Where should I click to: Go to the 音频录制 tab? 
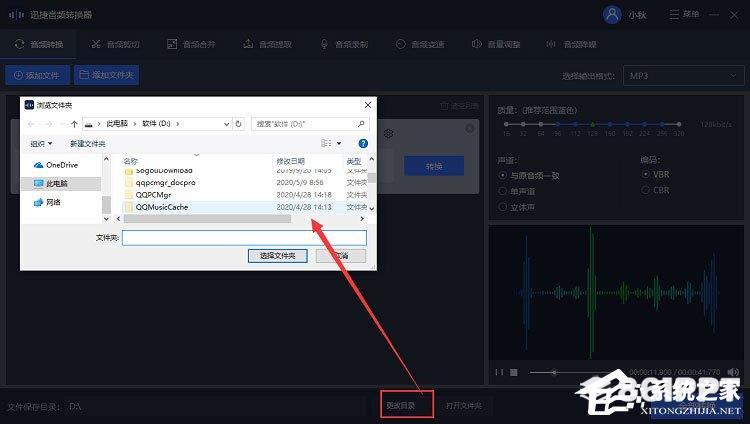[x=344, y=45]
